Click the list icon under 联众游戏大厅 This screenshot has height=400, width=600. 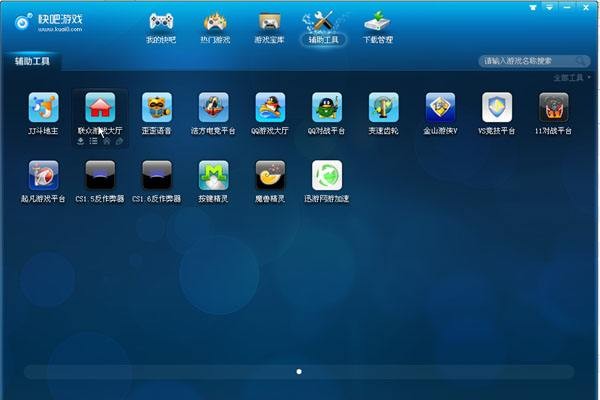[93, 141]
